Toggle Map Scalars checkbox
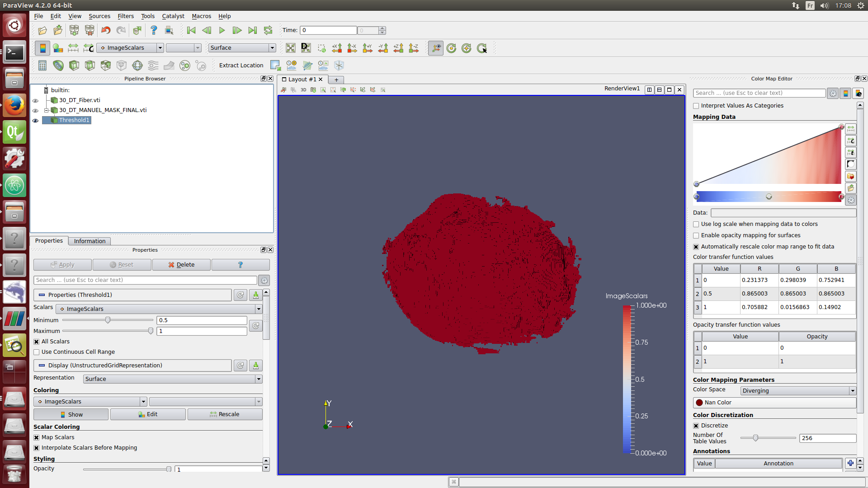 tap(37, 437)
